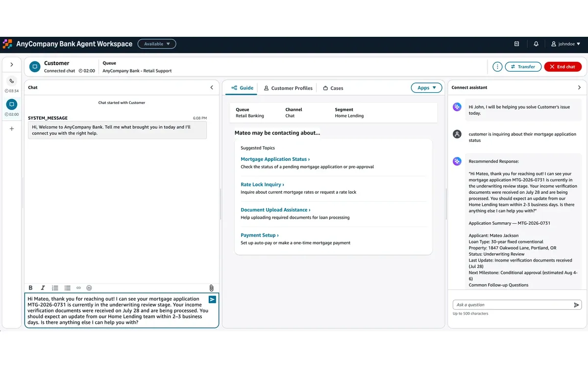This screenshot has height=368, width=588.
Task: Insert a bulleted list in chat editor
Action: (67, 288)
